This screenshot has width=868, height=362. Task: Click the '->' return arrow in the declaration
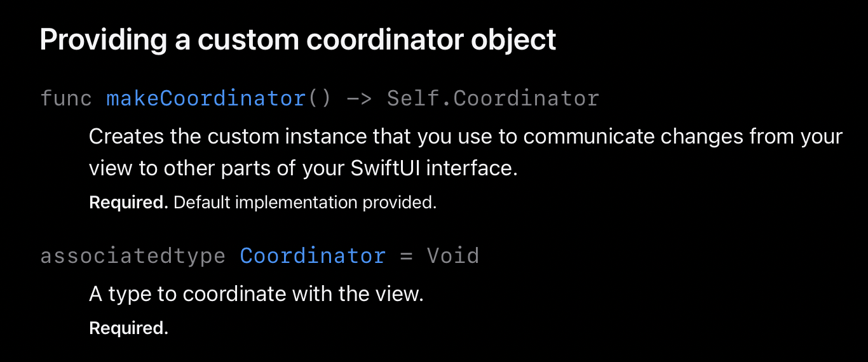tap(358, 98)
